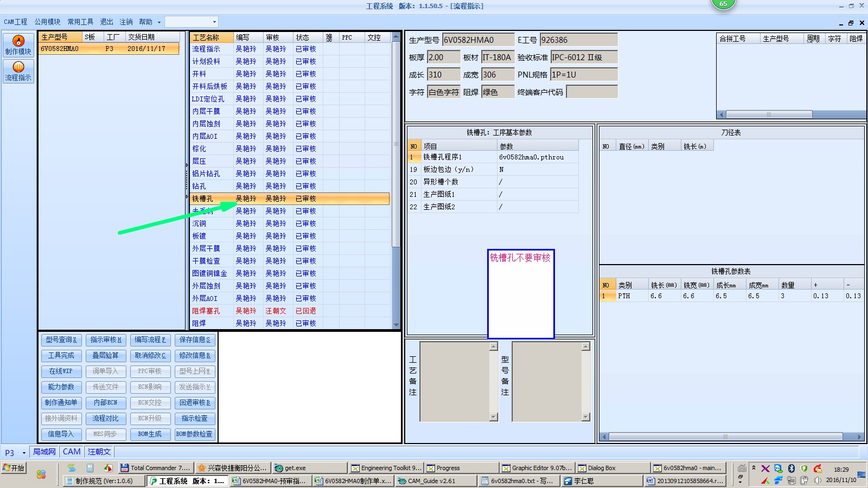Launch the red-green quick-launch icon
The image size is (868, 488).
coord(108,468)
